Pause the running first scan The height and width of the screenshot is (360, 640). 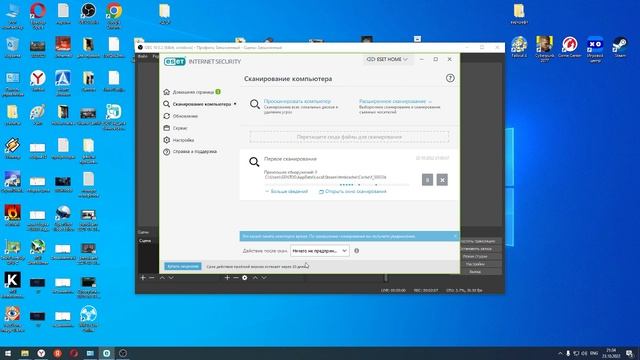click(x=427, y=180)
